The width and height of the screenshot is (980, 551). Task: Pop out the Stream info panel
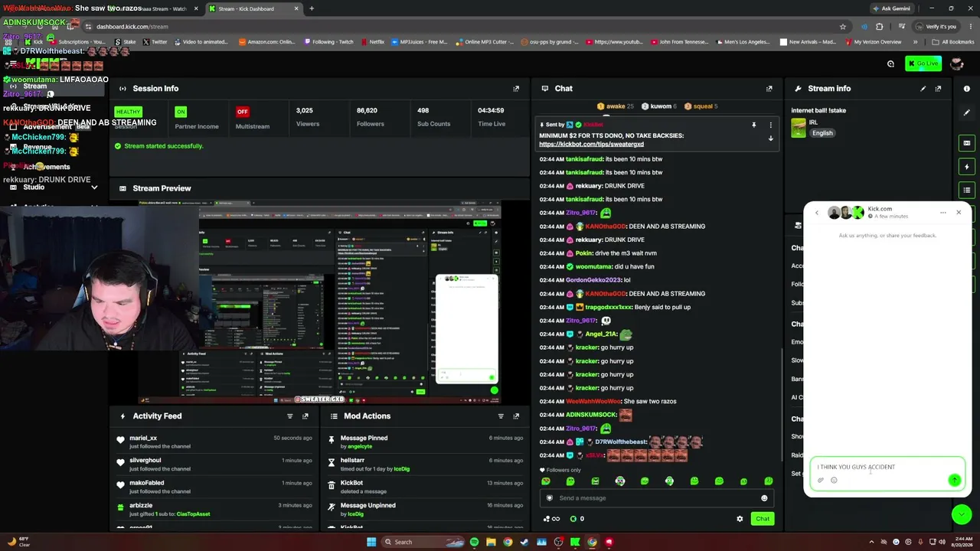click(938, 89)
